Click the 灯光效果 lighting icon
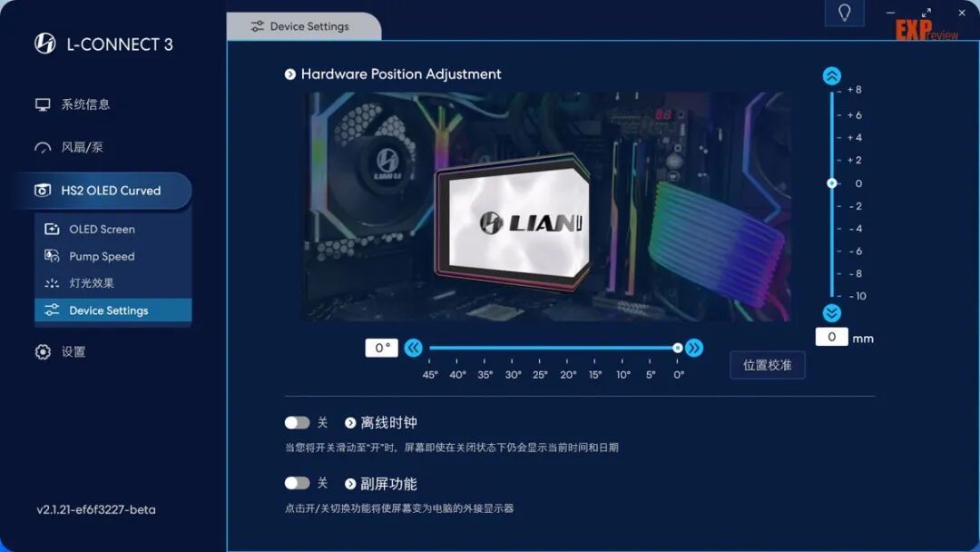 pos(52,283)
